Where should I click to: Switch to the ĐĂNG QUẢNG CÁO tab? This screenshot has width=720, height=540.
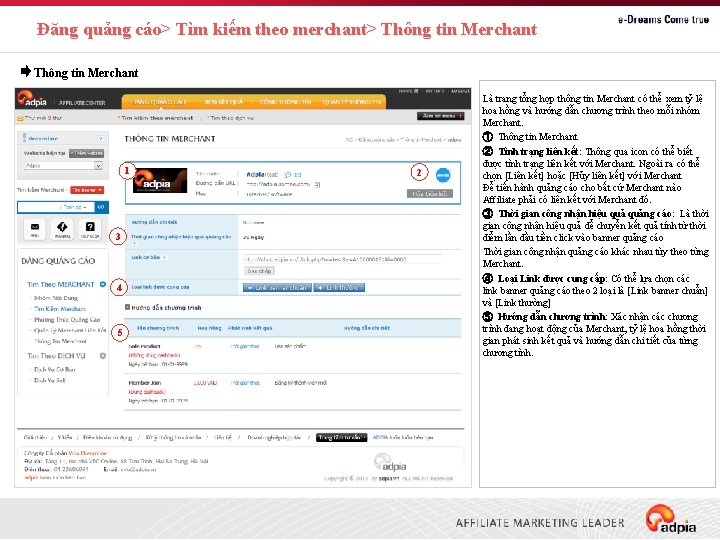[x=159, y=101]
